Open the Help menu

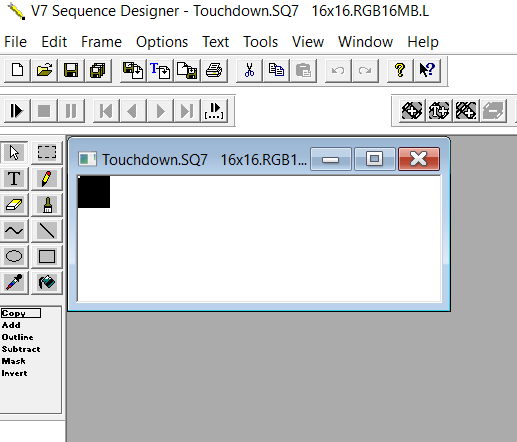click(x=423, y=42)
